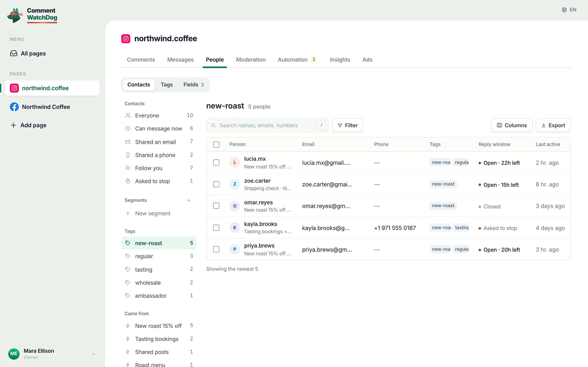Open the Filter options
This screenshot has height=367, width=588.
(347, 125)
